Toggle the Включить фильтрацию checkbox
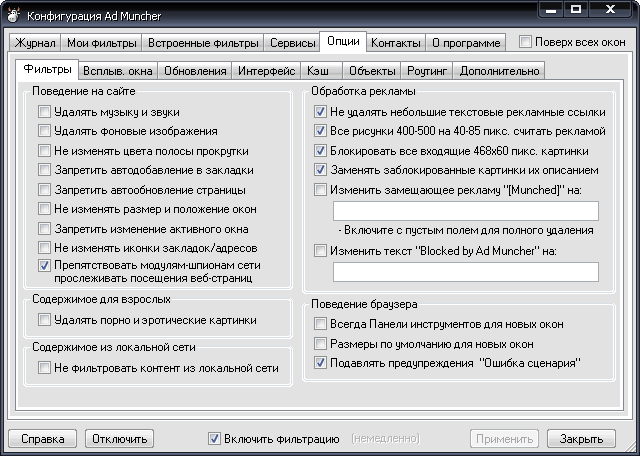The height and width of the screenshot is (456, 640). point(214,439)
